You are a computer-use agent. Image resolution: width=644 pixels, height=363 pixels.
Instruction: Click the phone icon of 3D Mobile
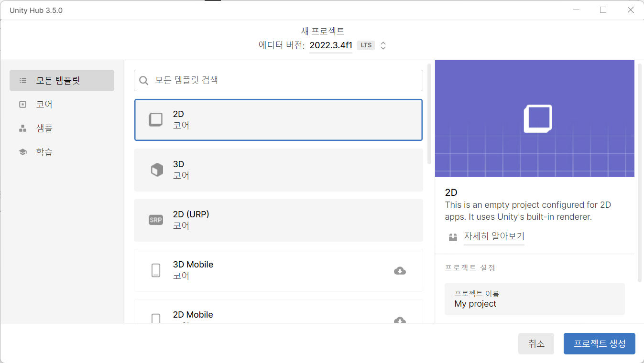pyautogui.click(x=156, y=270)
